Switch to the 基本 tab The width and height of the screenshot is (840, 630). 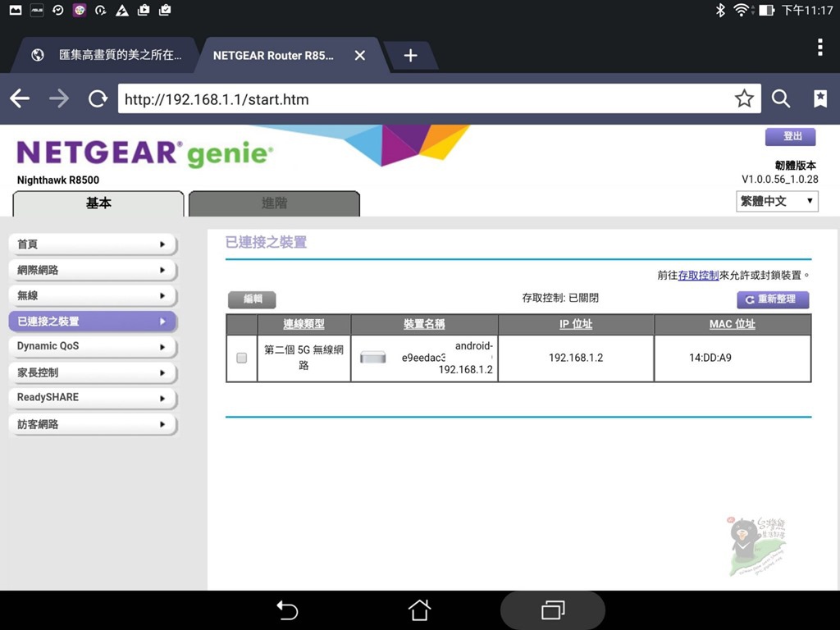[98, 203]
